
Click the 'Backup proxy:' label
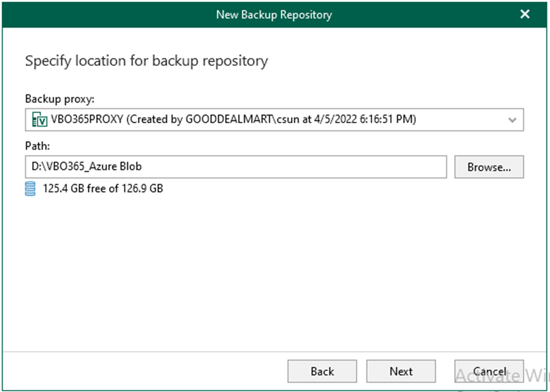[x=59, y=99]
